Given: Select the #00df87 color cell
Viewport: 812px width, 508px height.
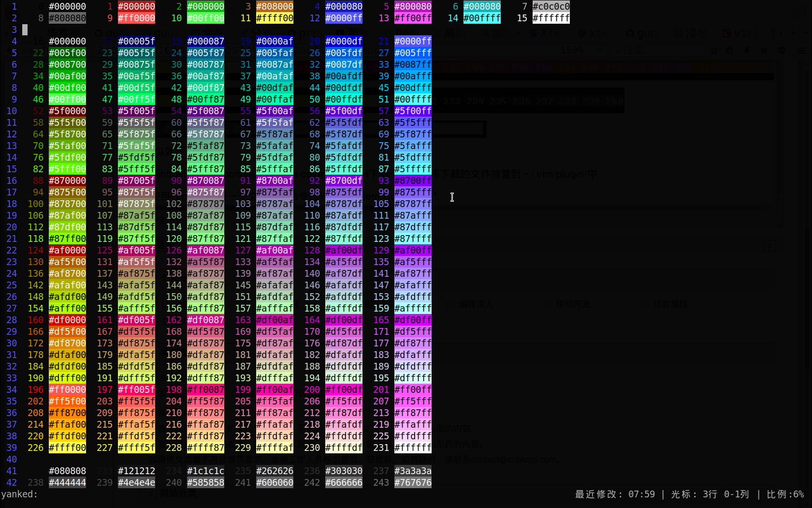Looking at the screenshot, I should click(205, 88).
